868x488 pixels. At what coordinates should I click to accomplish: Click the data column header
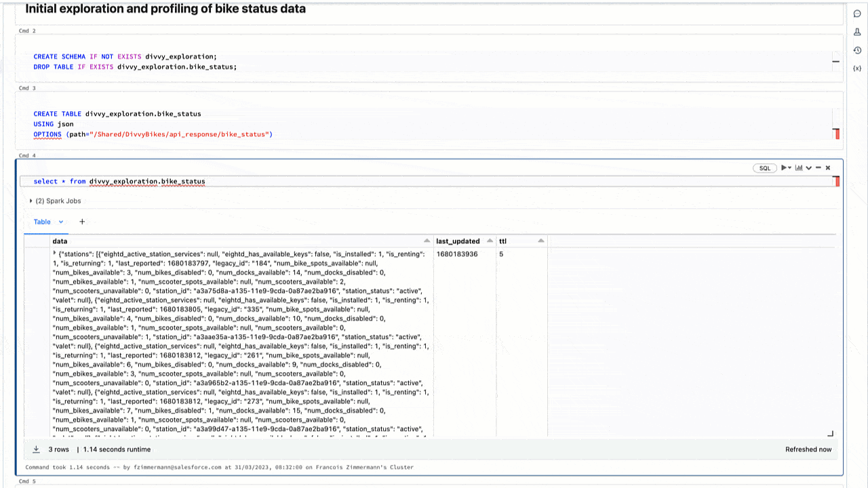tap(242, 241)
